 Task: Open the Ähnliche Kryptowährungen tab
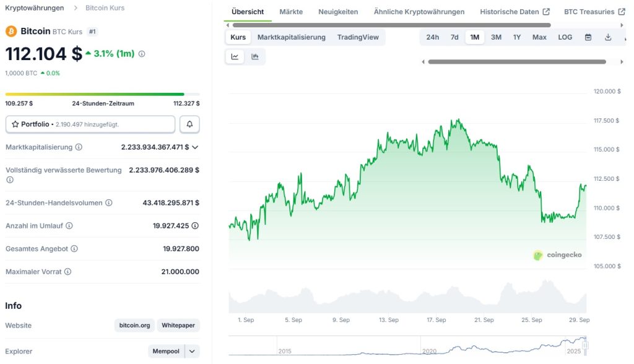419,12
